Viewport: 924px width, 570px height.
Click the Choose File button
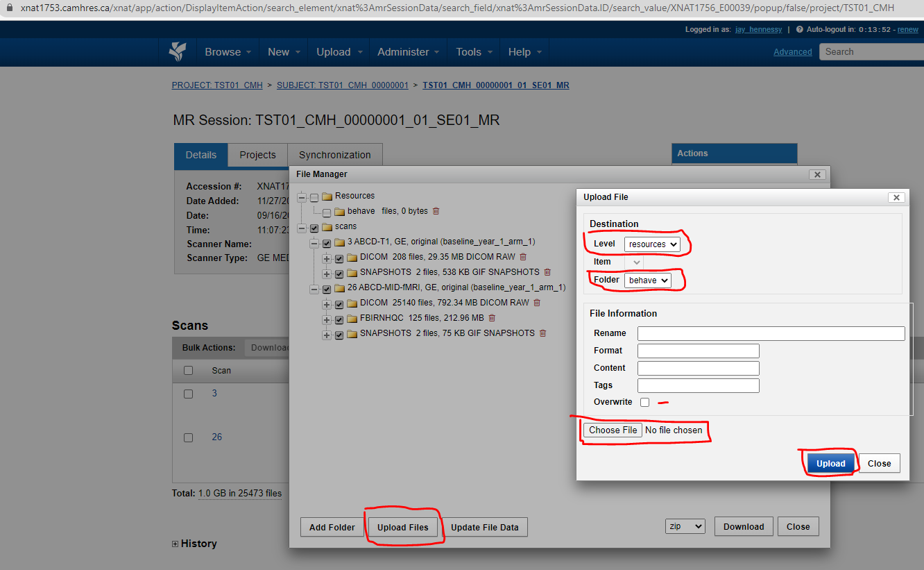pos(613,430)
